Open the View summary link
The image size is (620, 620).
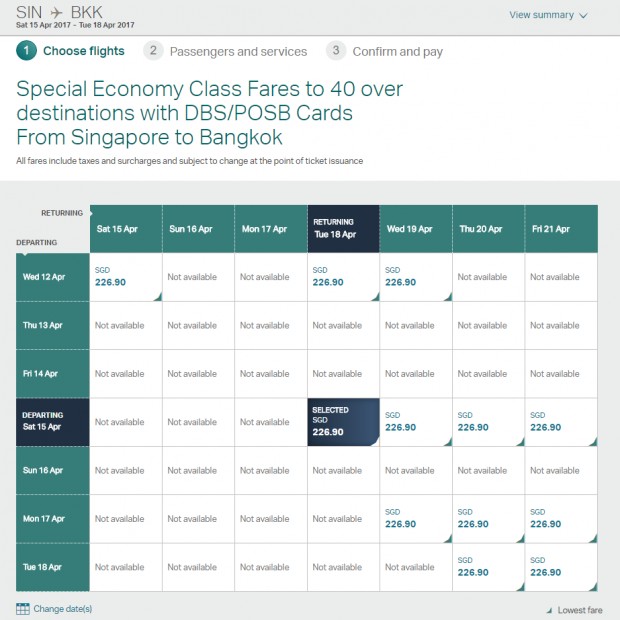point(541,15)
